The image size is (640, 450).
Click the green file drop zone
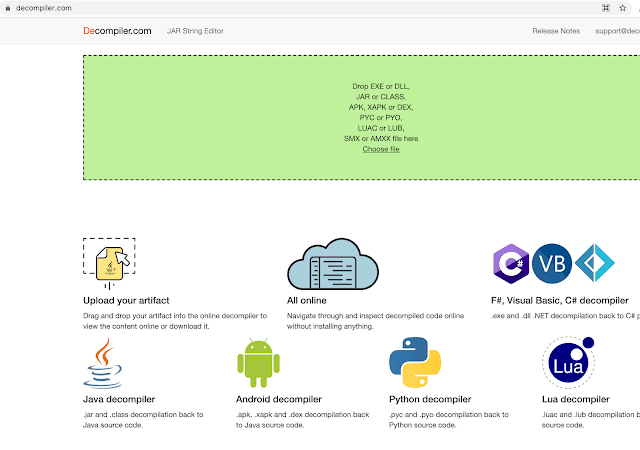coord(362,118)
